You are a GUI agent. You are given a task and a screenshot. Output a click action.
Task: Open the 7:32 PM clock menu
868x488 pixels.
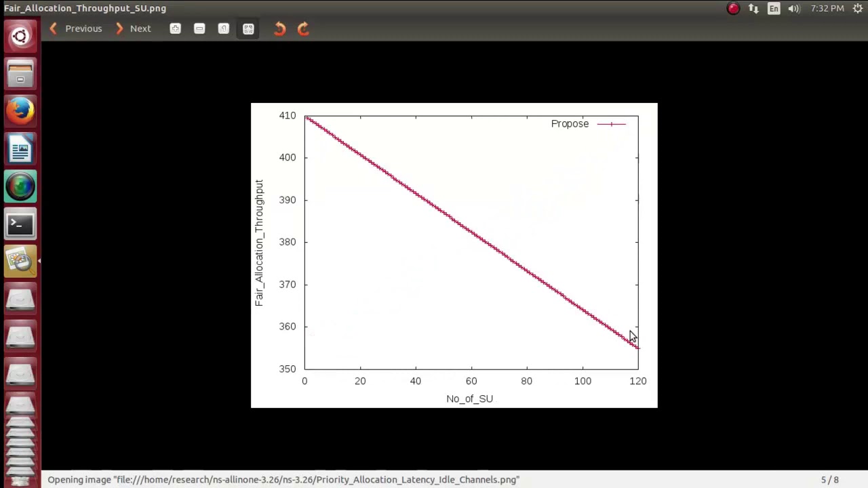coord(827,8)
